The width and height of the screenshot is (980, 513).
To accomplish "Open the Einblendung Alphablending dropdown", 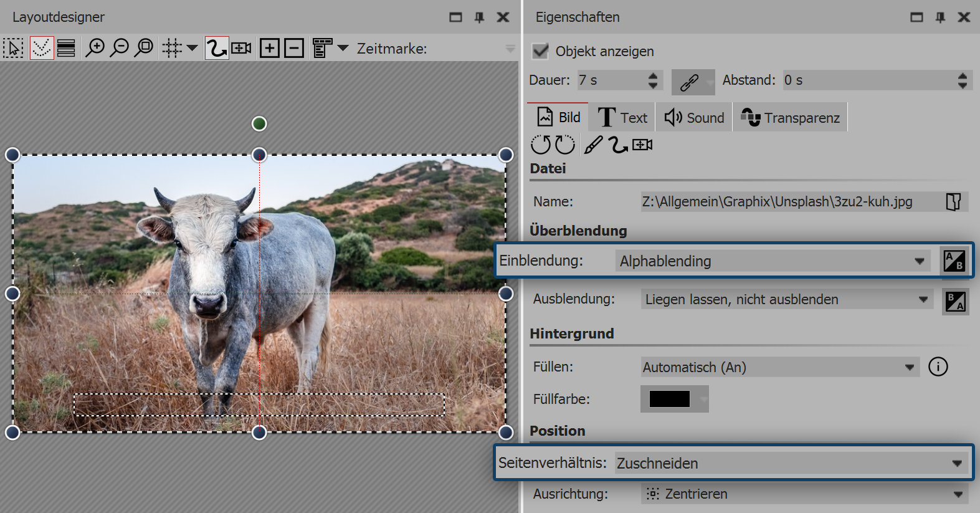I will point(771,261).
